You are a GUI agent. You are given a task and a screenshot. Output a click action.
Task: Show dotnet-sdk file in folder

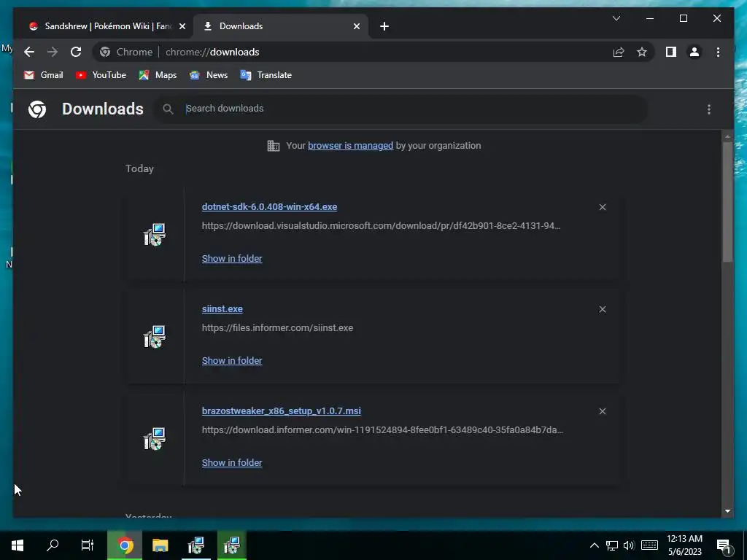(231, 259)
